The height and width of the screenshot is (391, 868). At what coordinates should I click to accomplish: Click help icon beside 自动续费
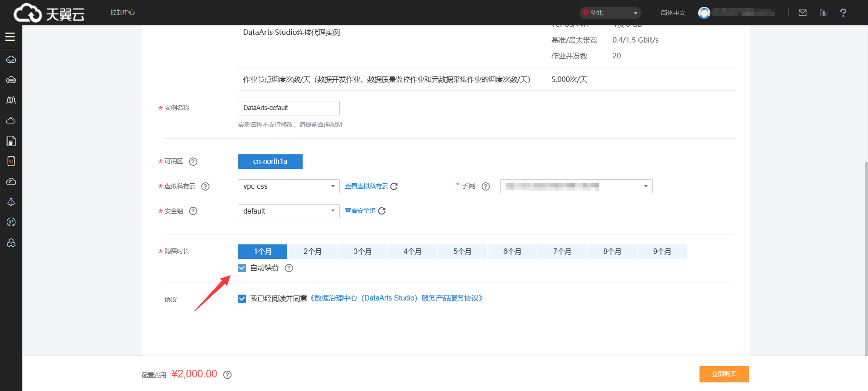[289, 268]
